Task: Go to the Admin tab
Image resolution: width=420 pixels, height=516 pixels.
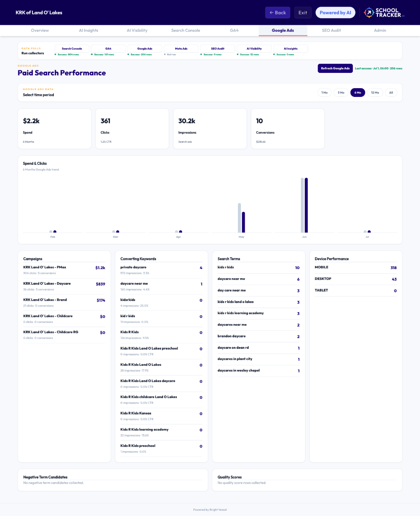Action: (380, 31)
